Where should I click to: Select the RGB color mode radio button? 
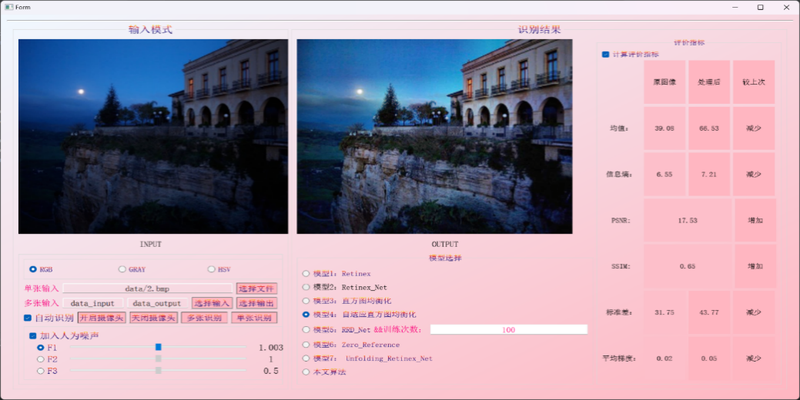coord(33,269)
